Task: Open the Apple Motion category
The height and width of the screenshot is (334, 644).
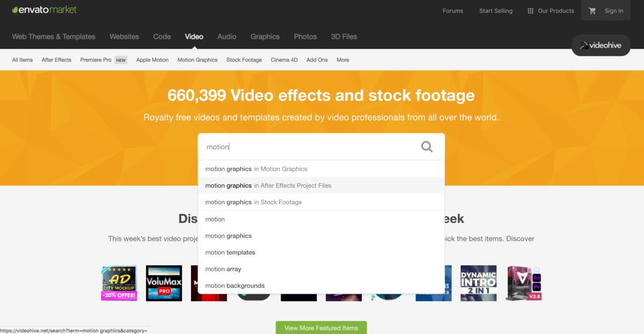Action: tap(152, 60)
